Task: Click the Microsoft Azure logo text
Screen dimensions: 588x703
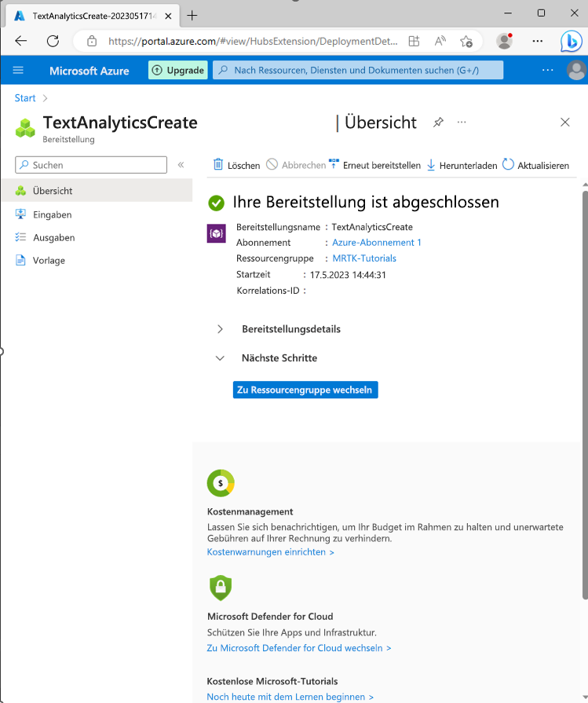Action: pyautogui.click(x=89, y=71)
